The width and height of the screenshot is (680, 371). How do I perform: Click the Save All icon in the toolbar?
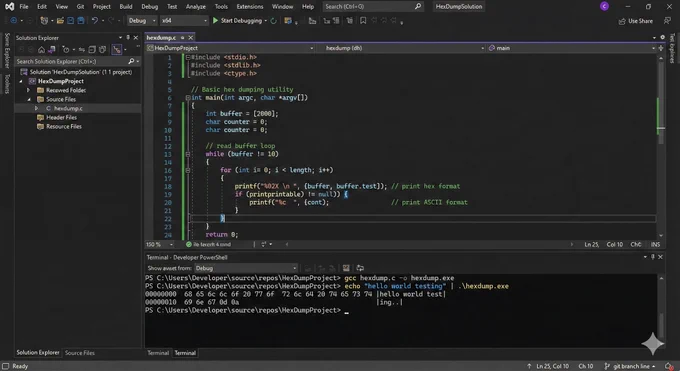tap(81, 20)
